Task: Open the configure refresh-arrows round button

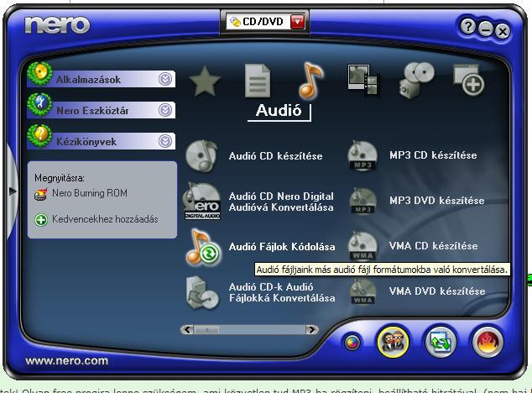Action: (x=441, y=342)
